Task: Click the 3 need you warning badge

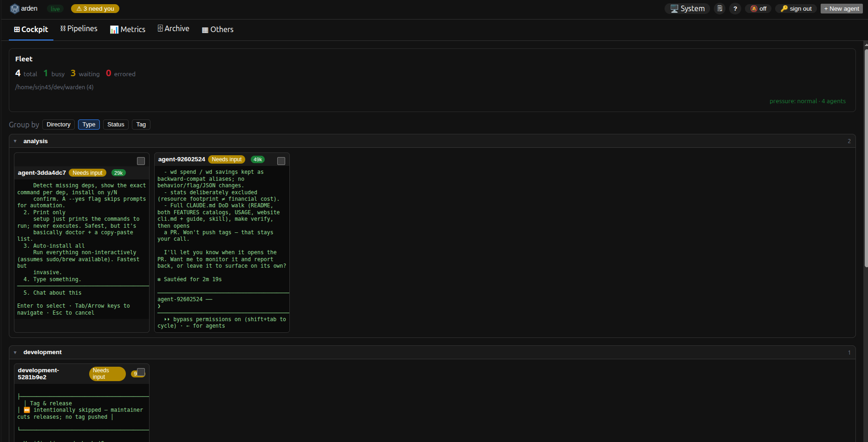Action: click(x=95, y=8)
